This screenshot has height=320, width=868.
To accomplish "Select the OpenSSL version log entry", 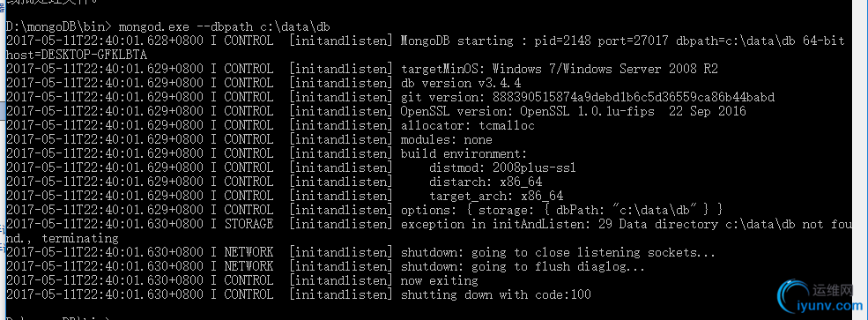I will [x=376, y=111].
